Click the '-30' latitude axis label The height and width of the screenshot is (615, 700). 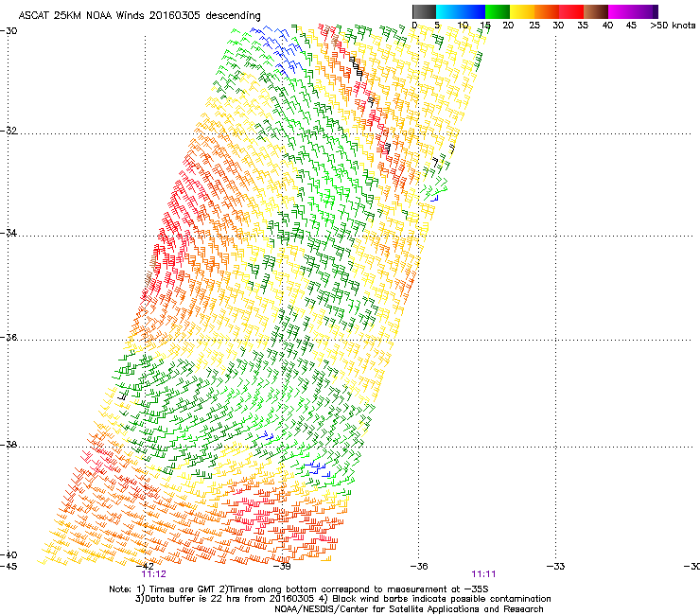pyautogui.click(x=9, y=31)
